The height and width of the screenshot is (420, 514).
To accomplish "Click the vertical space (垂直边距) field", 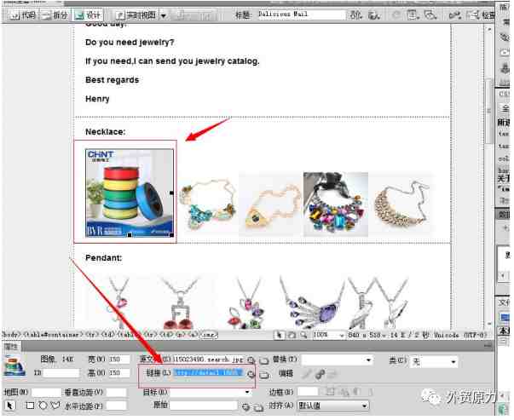I will pyautogui.click(x=117, y=392).
